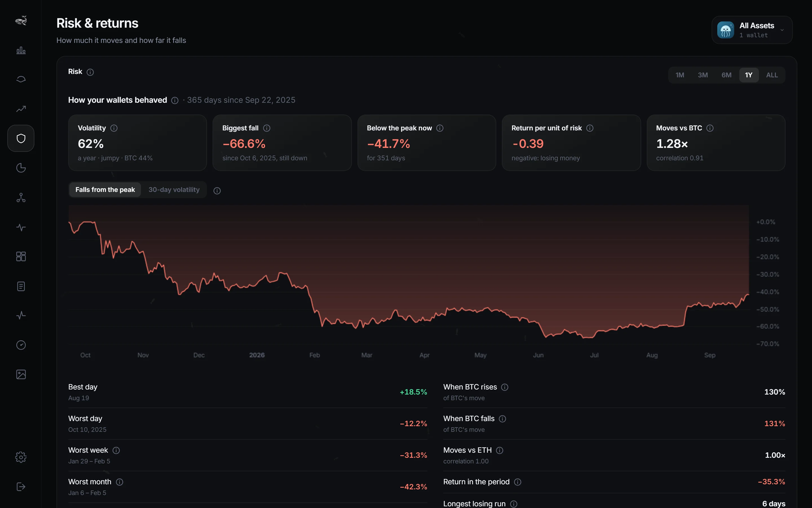Click info icon beside chart tabs
The image size is (812, 508).
pyautogui.click(x=217, y=191)
